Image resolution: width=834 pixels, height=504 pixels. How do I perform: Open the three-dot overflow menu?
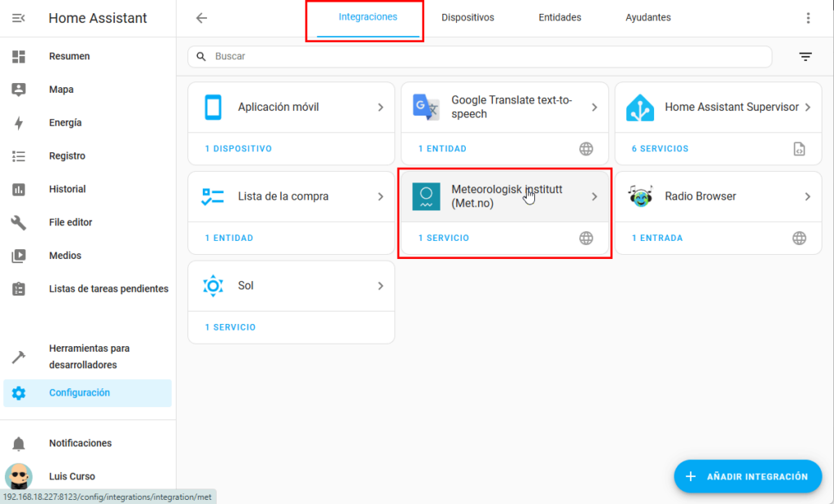click(808, 18)
